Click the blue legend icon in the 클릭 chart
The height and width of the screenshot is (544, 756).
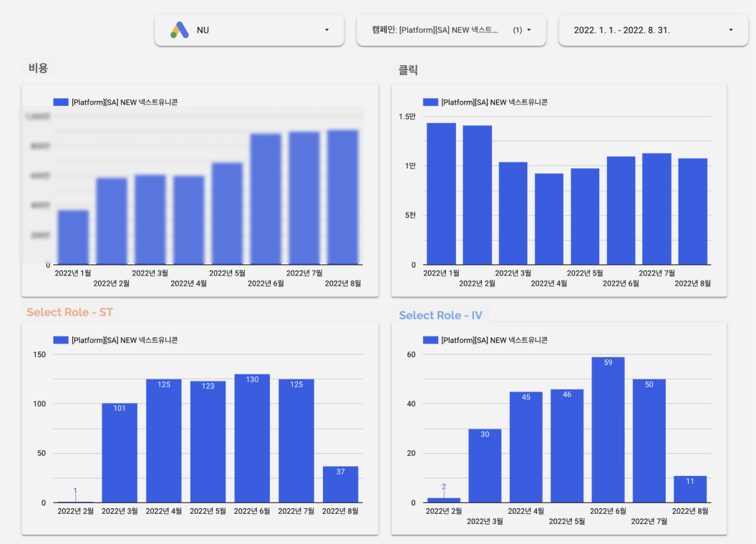[430, 102]
